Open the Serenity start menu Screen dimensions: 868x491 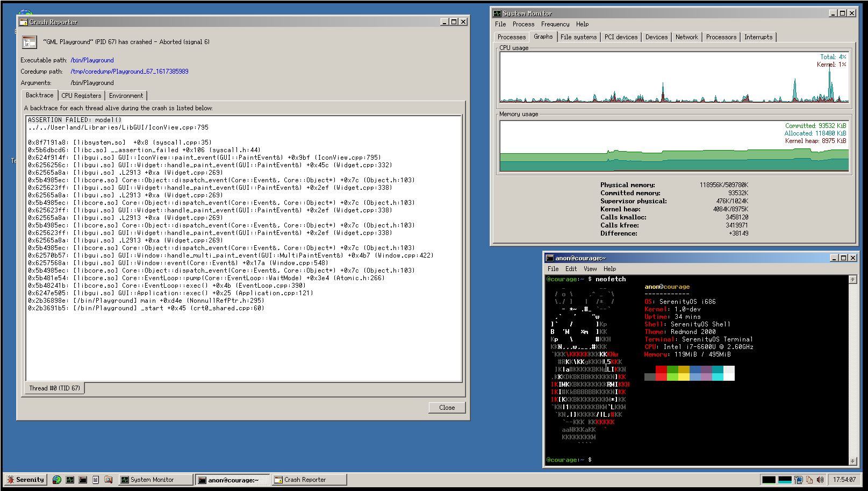tap(25, 480)
